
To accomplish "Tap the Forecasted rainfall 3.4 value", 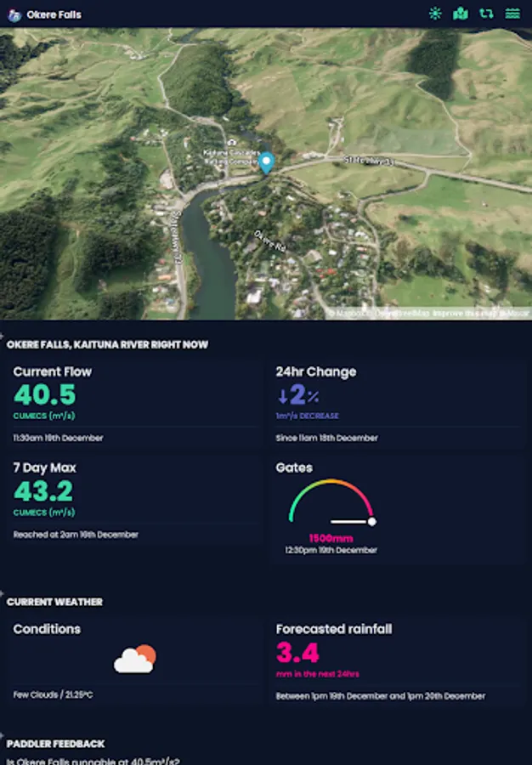I will (297, 653).
